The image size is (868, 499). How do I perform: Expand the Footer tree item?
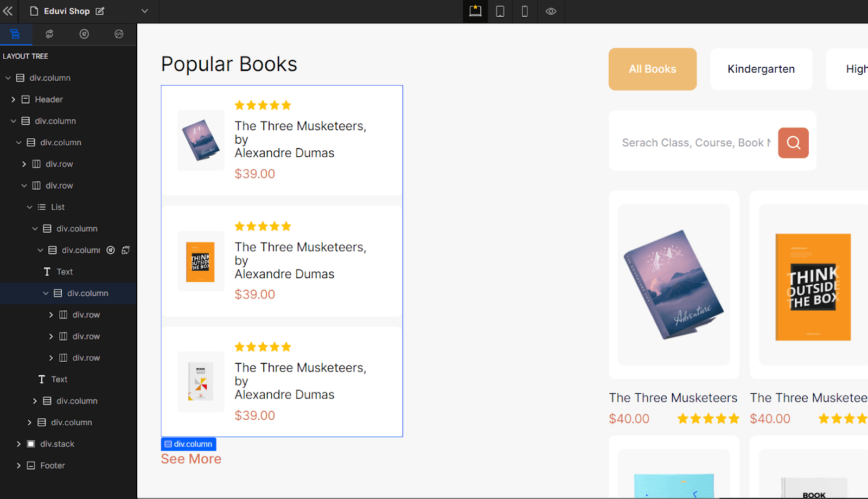[x=19, y=465]
